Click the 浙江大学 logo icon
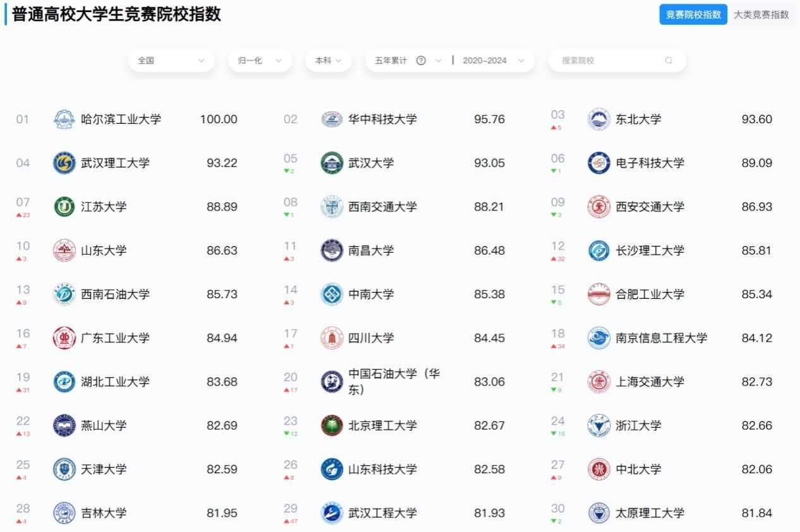 click(x=598, y=426)
